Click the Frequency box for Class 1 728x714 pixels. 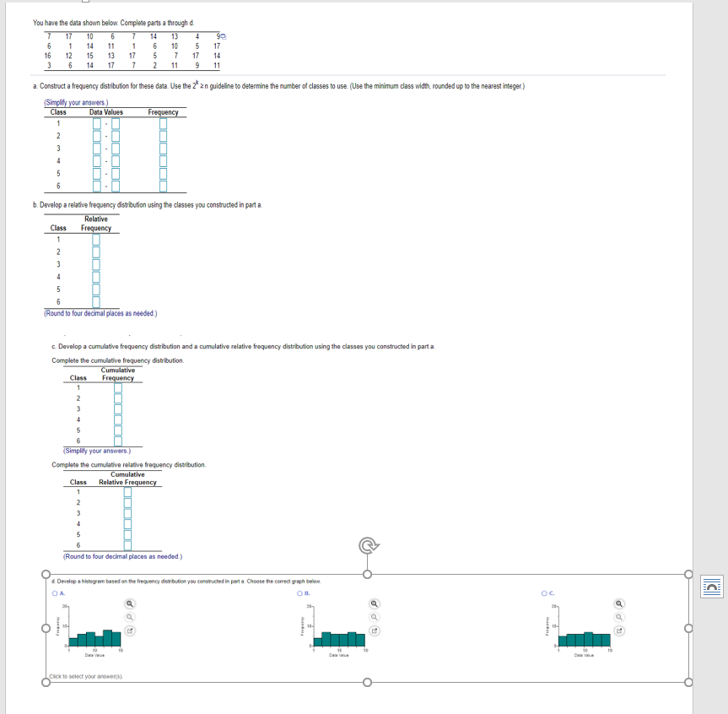[x=164, y=122]
